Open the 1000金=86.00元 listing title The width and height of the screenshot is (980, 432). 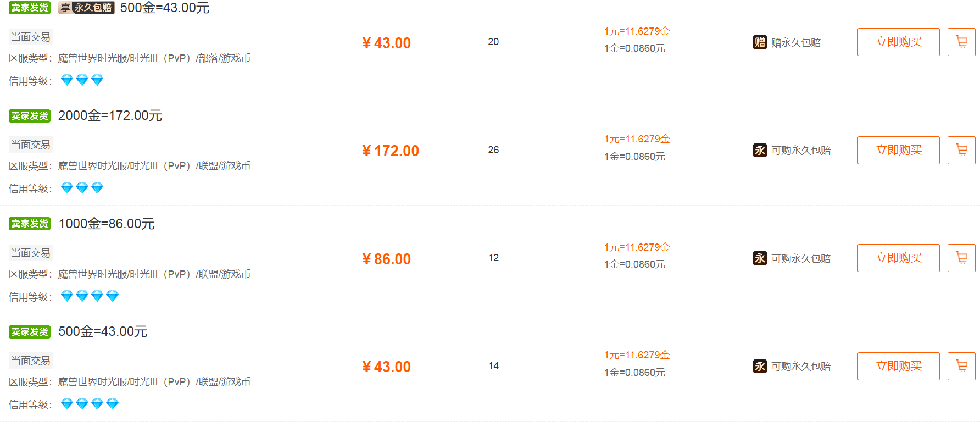pyautogui.click(x=107, y=224)
